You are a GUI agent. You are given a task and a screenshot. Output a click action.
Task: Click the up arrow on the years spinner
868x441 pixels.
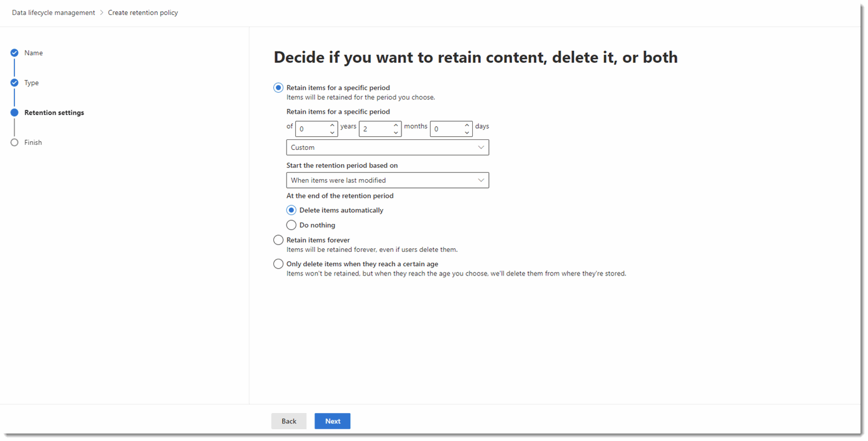pyautogui.click(x=333, y=123)
